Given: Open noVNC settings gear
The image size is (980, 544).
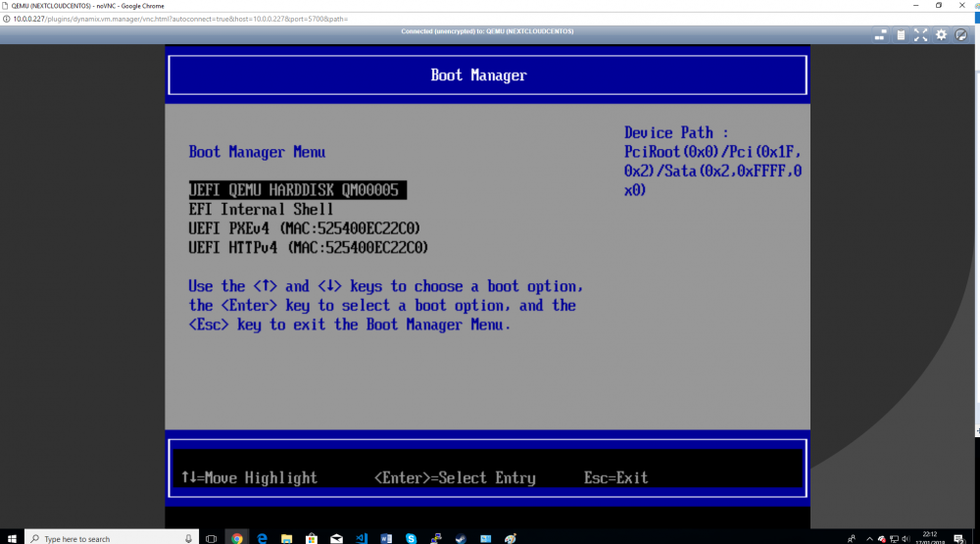Looking at the screenshot, I should [x=941, y=35].
